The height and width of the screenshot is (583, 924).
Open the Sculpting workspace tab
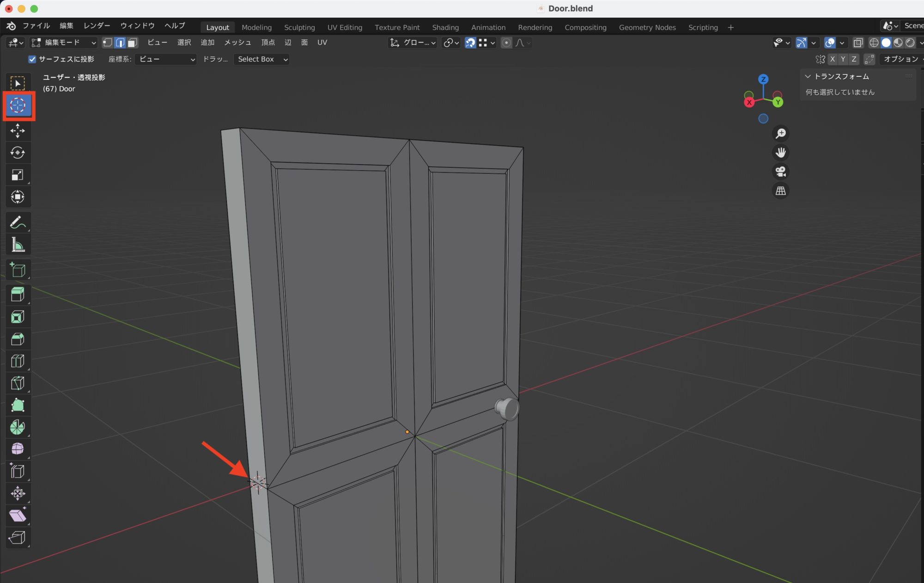pyautogui.click(x=299, y=27)
